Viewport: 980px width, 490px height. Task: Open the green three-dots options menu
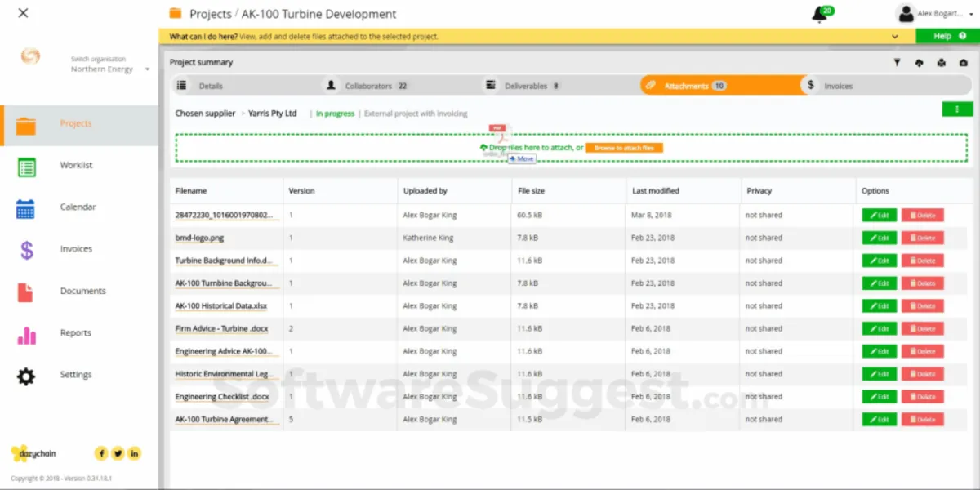click(x=957, y=109)
